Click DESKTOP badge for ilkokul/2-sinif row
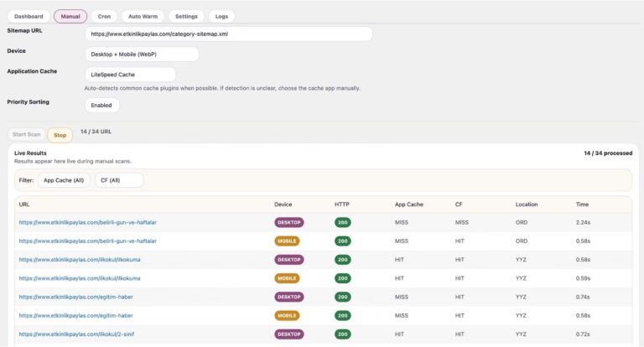The height and width of the screenshot is (347, 644). pyautogui.click(x=289, y=334)
